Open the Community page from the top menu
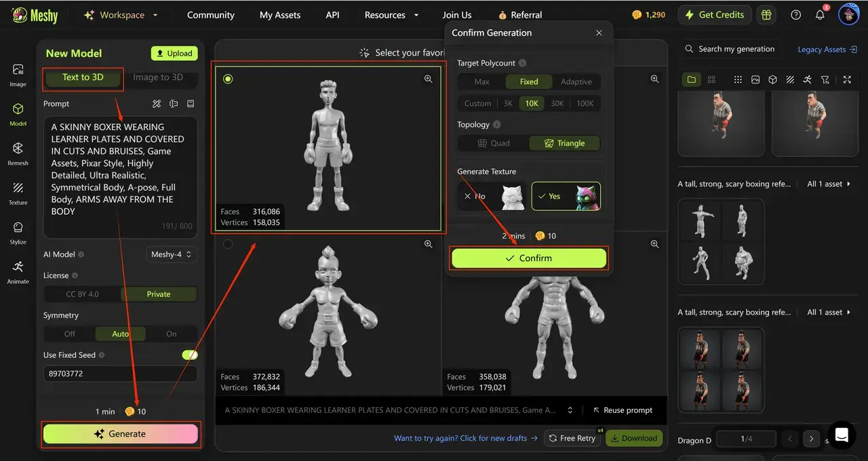This screenshot has height=461, width=868. click(210, 14)
